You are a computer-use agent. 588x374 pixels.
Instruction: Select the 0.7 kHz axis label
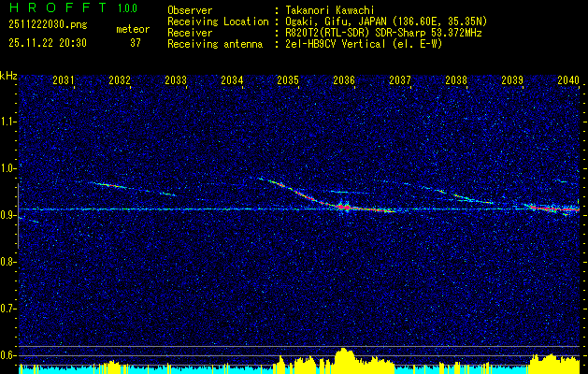7,309
